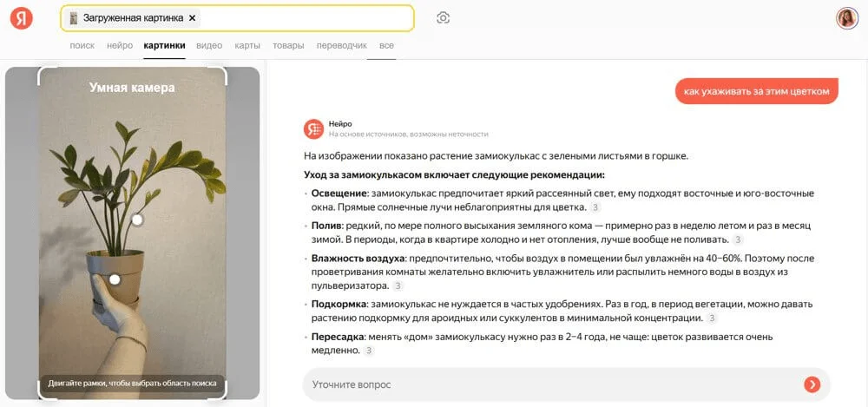Select the plant leaves marker dot

click(136, 220)
